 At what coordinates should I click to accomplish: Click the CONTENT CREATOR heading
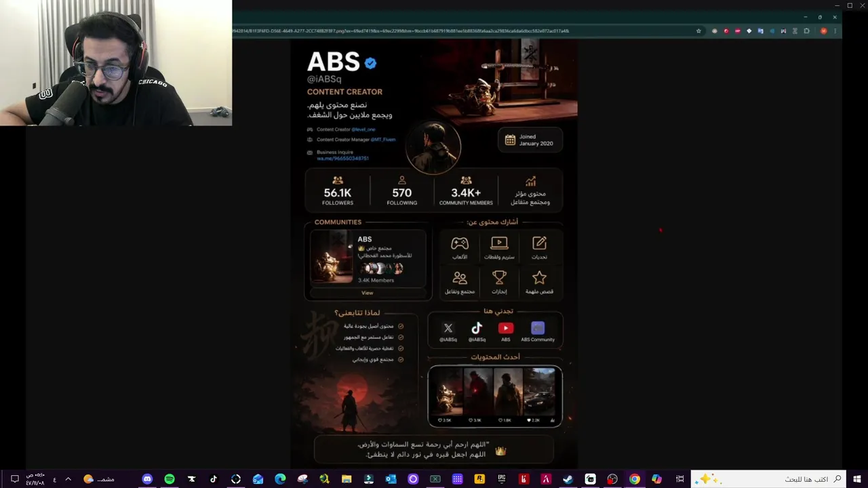[344, 91]
